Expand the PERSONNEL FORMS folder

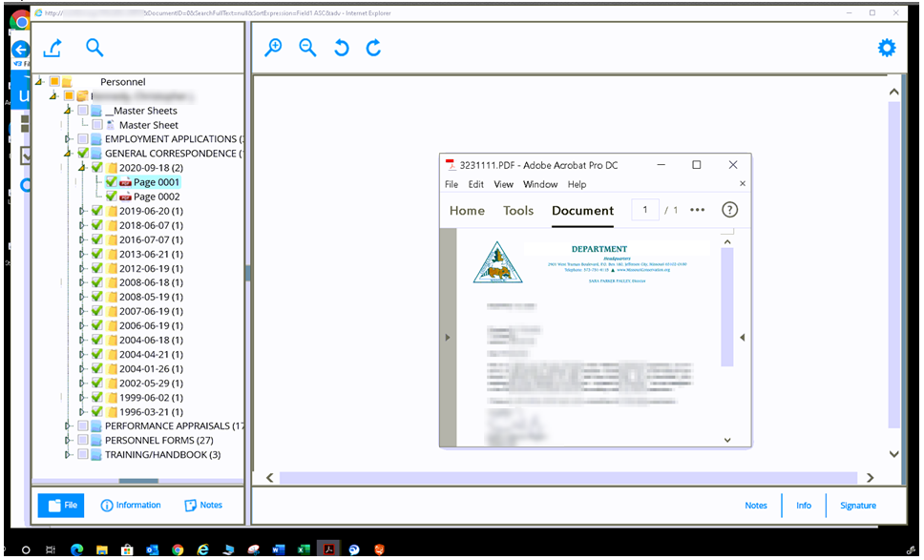click(x=67, y=440)
